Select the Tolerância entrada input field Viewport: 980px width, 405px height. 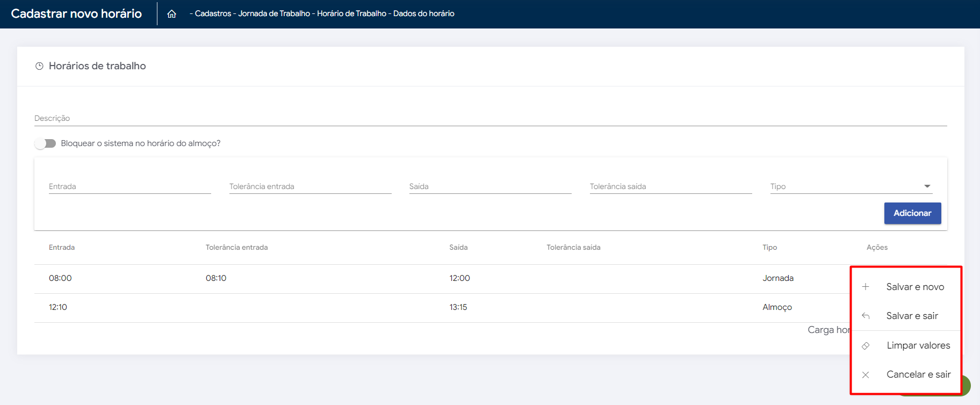(310, 186)
